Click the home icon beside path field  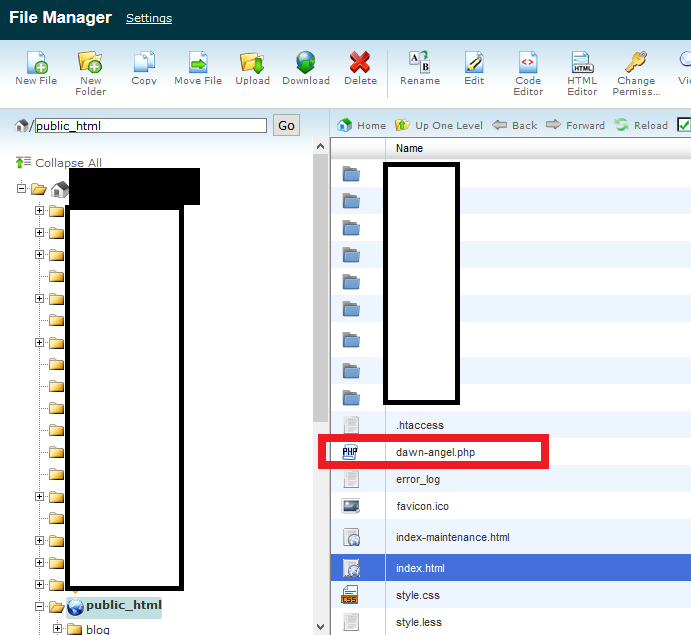[21, 126]
